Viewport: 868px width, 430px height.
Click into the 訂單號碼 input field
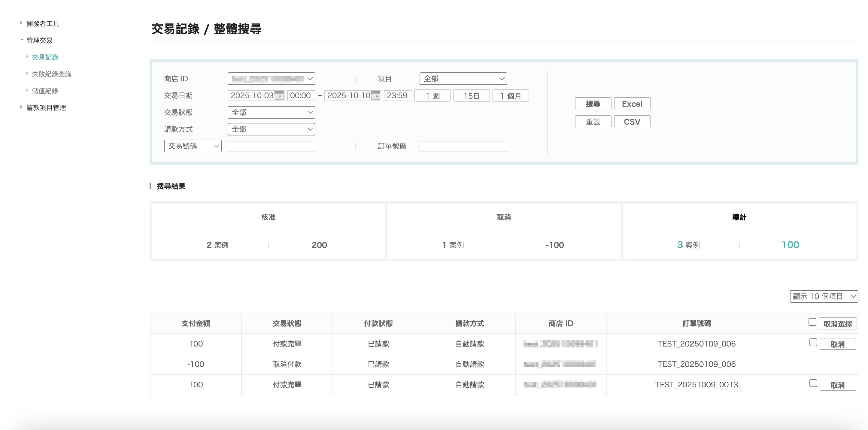pyautogui.click(x=463, y=146)
